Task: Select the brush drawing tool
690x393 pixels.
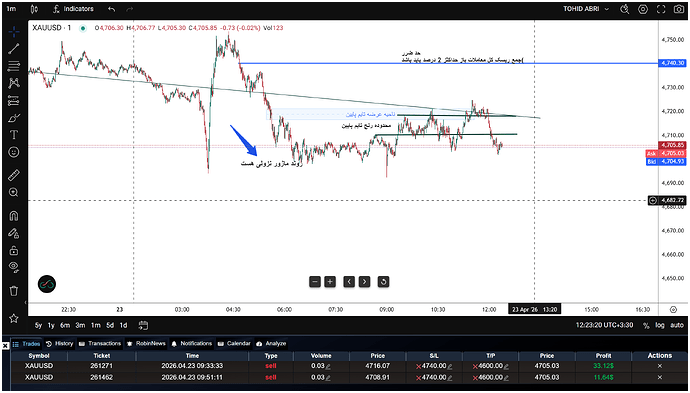Action: click(x=14, y=118)
